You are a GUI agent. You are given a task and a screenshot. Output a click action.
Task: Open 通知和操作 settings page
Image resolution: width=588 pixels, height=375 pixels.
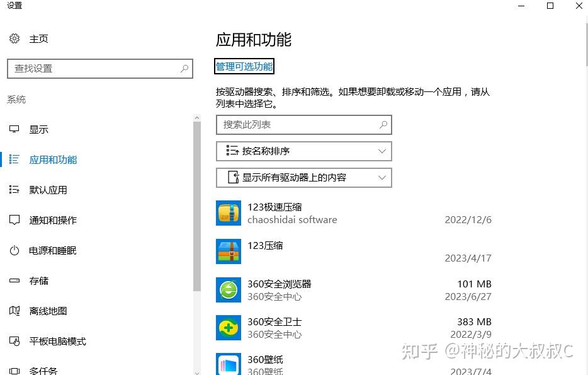point(53,220)
